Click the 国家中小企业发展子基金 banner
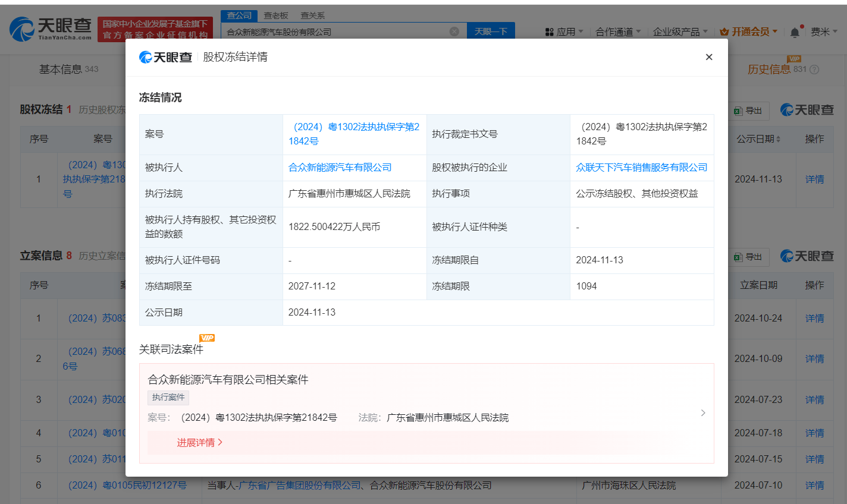Viewport: 847px width, 504px height. pos(155,29)
